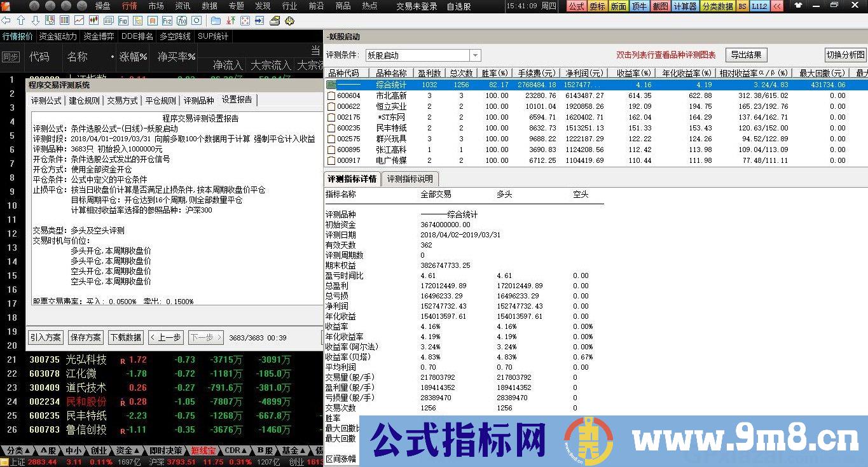Collapse title bar shortcuts via << arrow

777,6
